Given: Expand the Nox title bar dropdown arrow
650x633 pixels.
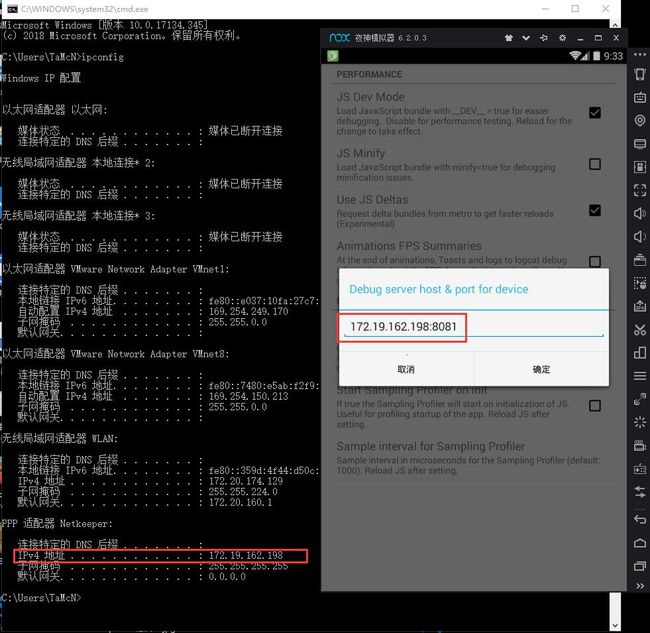Looking at the screenshot, I should 526,38.
